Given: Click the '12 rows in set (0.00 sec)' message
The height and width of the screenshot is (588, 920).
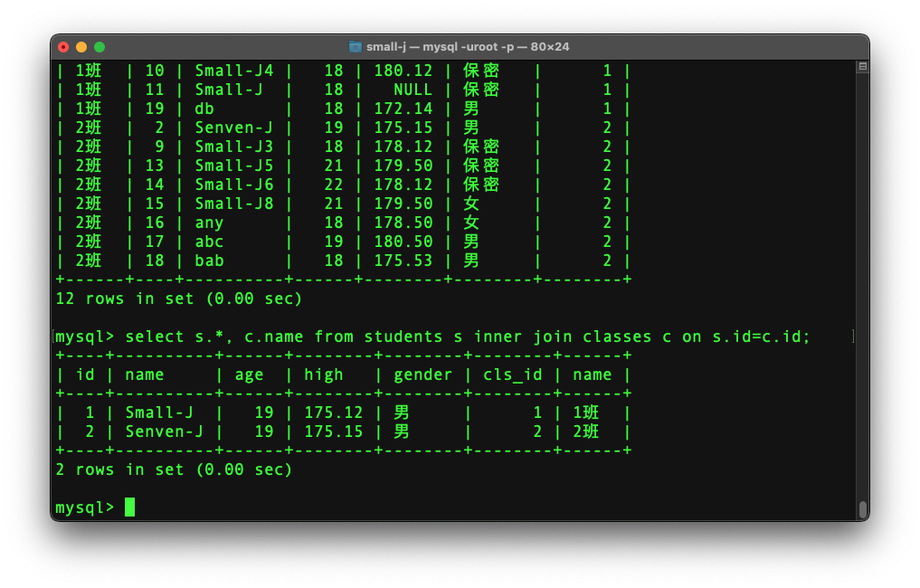Looking at the screenshot, I should (178, 299).
